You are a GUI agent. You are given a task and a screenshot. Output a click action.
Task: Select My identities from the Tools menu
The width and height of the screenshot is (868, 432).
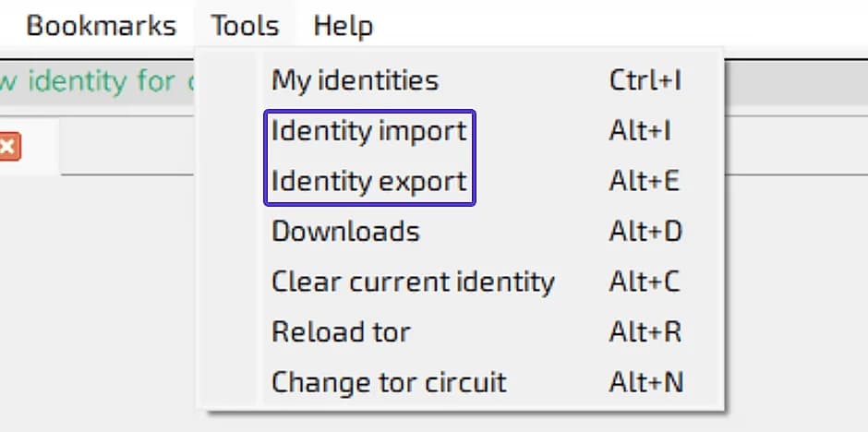click(355, 80)
